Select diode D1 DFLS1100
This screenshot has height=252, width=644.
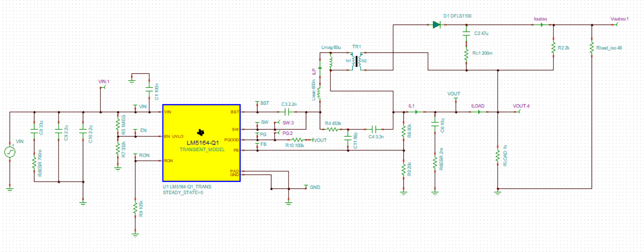(436, 25)
